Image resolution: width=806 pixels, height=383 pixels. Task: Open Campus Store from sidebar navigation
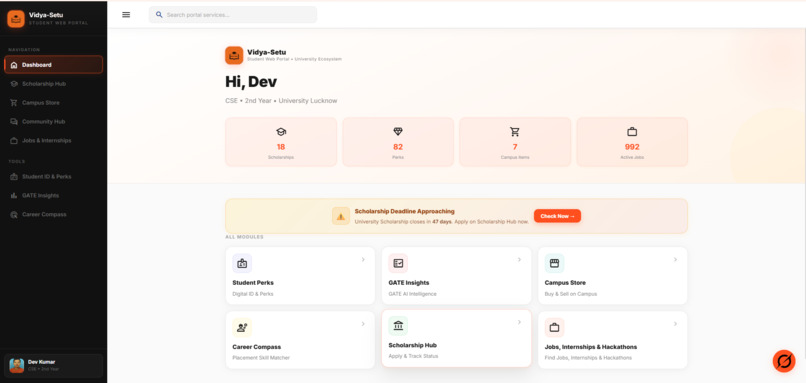53,103
